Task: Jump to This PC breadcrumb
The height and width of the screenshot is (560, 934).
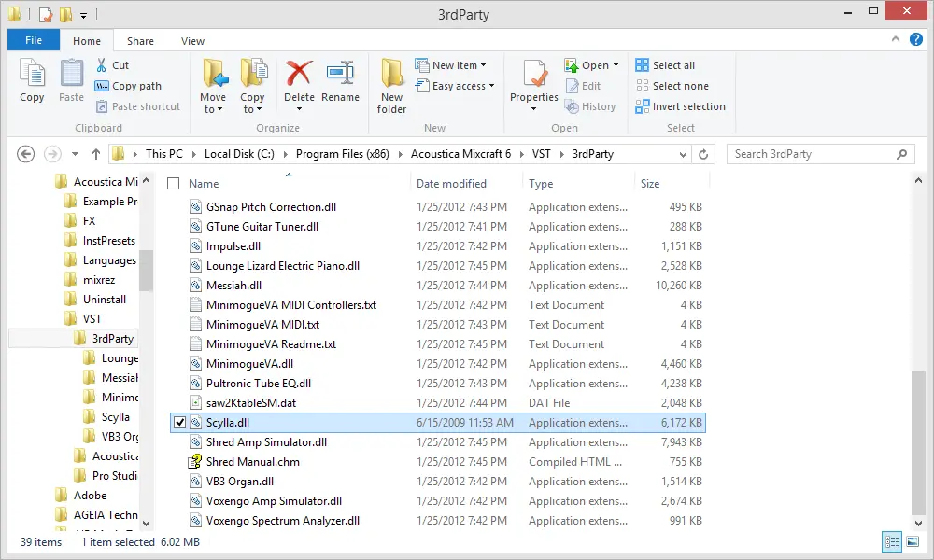Action: 163,154
